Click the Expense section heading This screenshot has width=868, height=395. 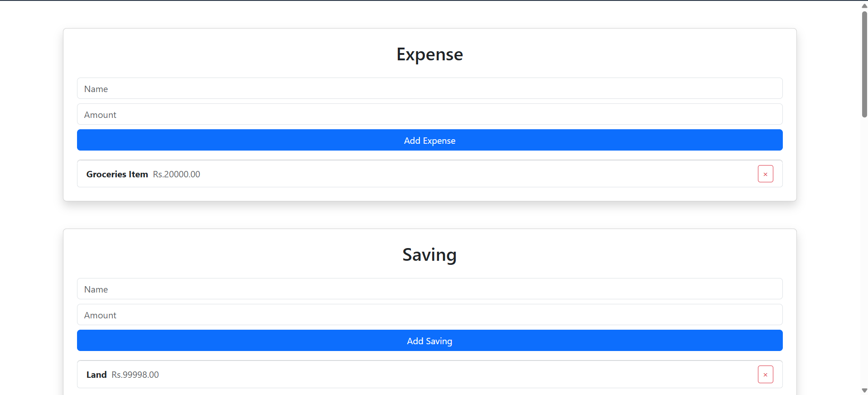(429, 54)
